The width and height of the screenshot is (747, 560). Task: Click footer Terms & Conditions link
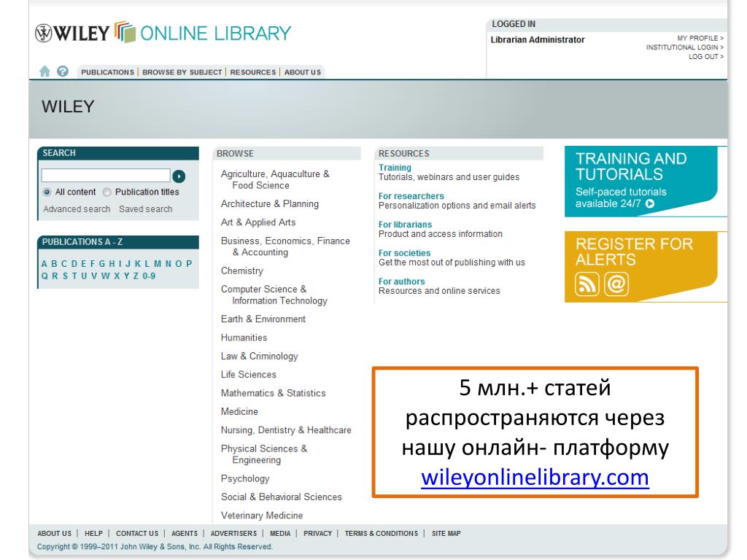point(381,534)
